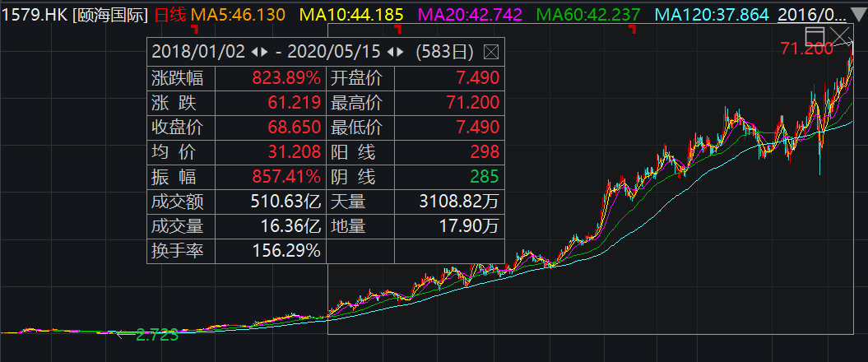This screenshot has height=362, width=868.
Task: Click the green 2.723 low price label on chart
Action: 157,335
